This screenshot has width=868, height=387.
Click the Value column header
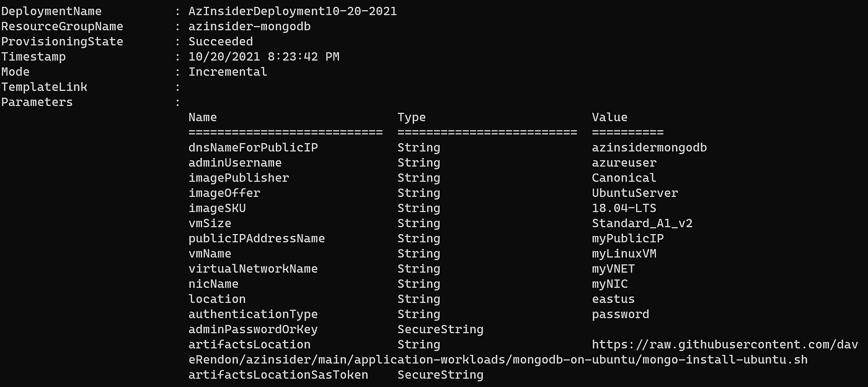[x=609, y=117]
